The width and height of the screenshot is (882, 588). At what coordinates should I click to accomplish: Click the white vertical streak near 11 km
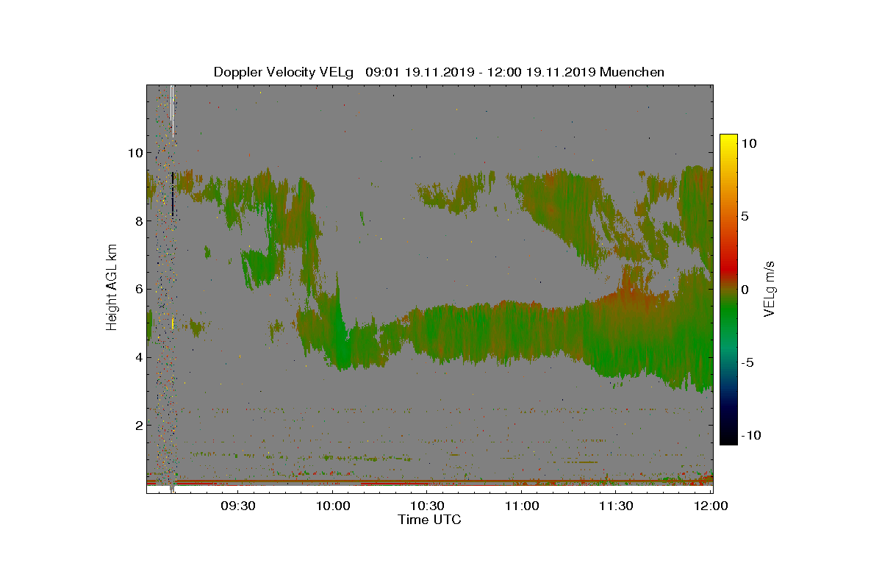pos(172,110)
